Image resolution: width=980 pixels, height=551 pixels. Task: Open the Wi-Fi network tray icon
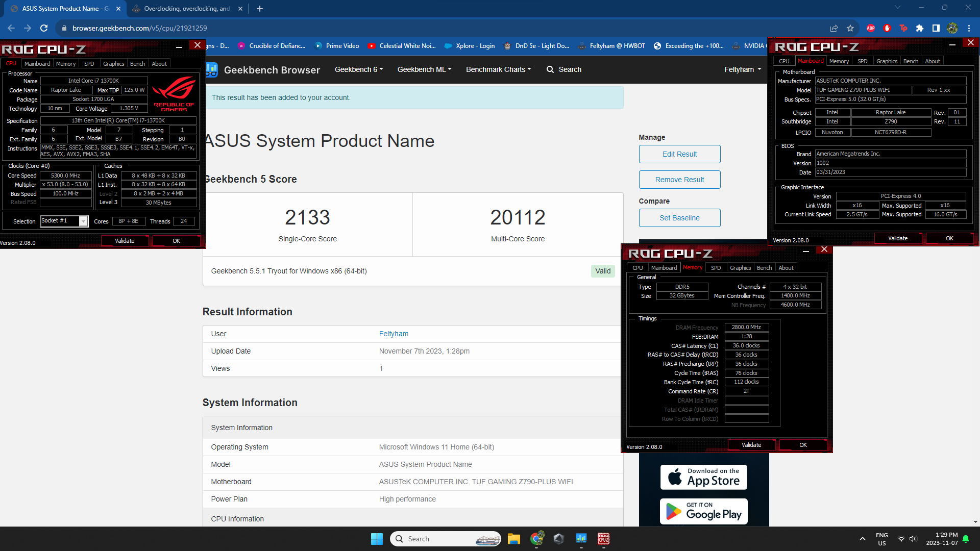[901, 539]
